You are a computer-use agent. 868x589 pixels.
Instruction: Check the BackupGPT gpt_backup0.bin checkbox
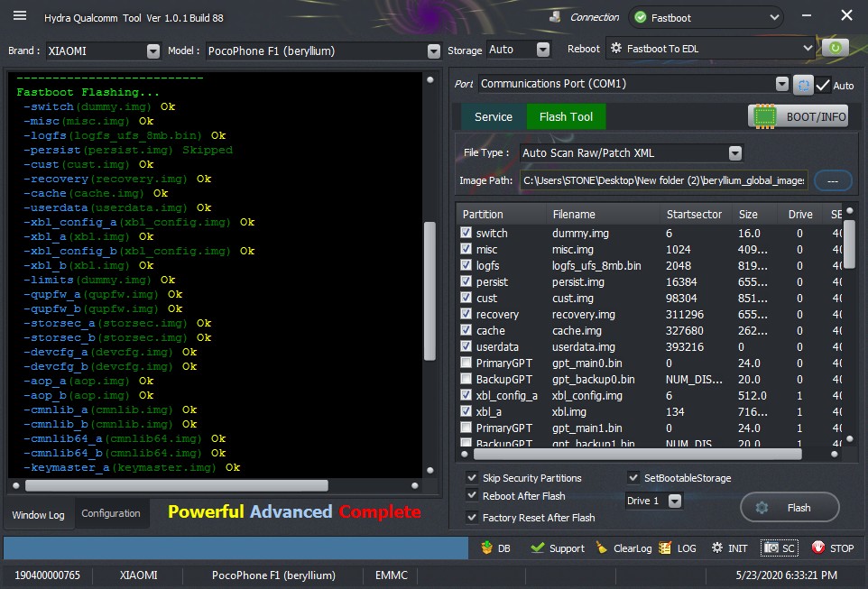466,379
